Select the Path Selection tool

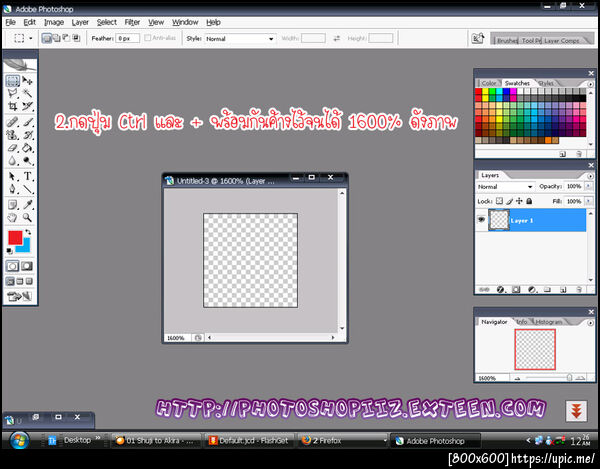click(x=13, y=176)
